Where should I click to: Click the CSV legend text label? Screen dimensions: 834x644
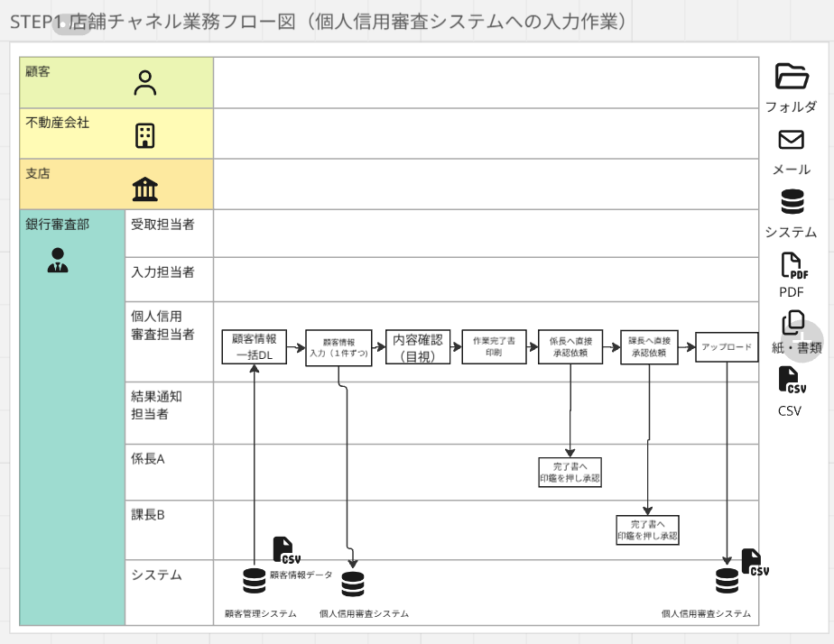(x=789, y=410)
